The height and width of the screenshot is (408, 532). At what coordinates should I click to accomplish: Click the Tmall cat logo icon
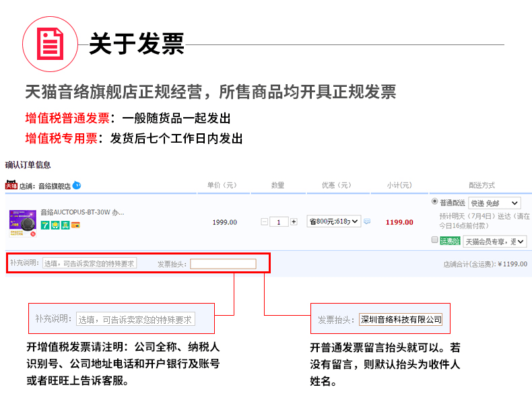click(x=11, y=185)
